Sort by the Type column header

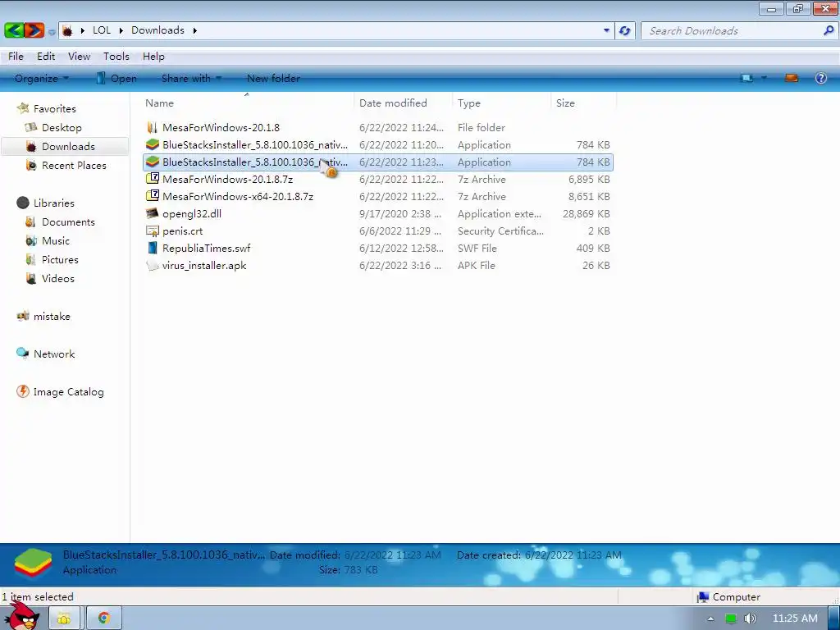468,103
